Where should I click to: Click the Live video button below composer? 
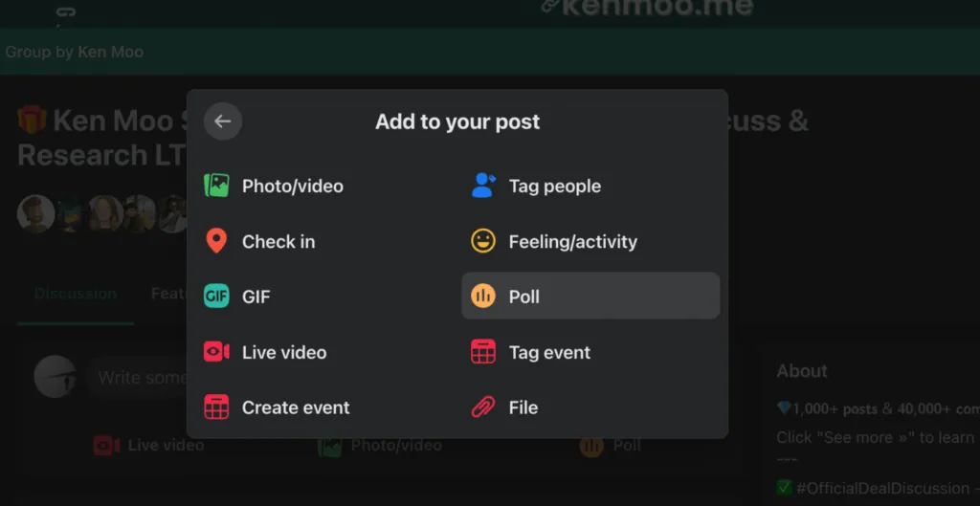click(x=148, y=445)
